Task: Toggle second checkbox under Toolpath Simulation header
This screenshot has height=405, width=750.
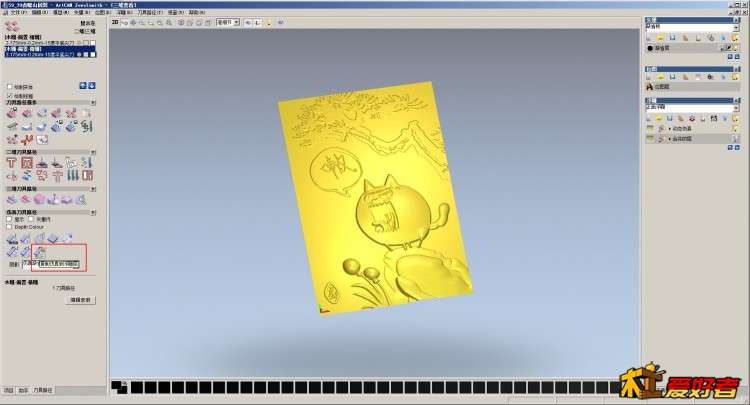Action: click(33, 219)
